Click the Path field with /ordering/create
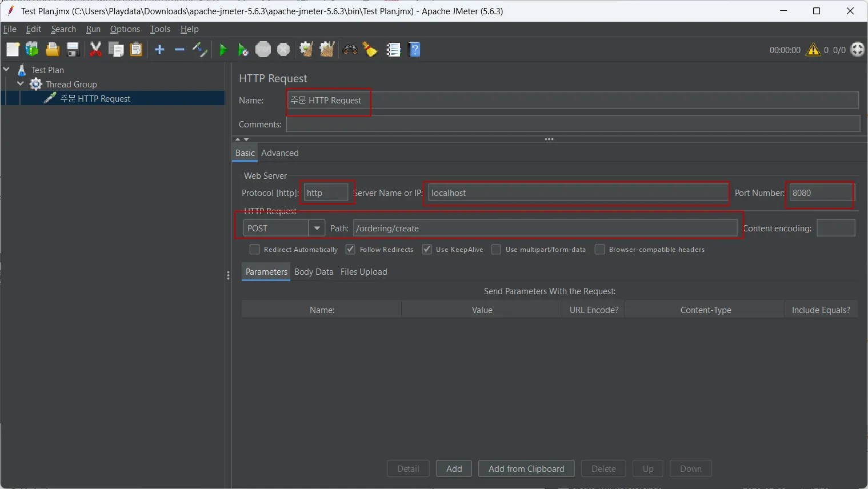The height and width of the screenshot is (489, 868). pyautogui.click(x=545, y=228)
